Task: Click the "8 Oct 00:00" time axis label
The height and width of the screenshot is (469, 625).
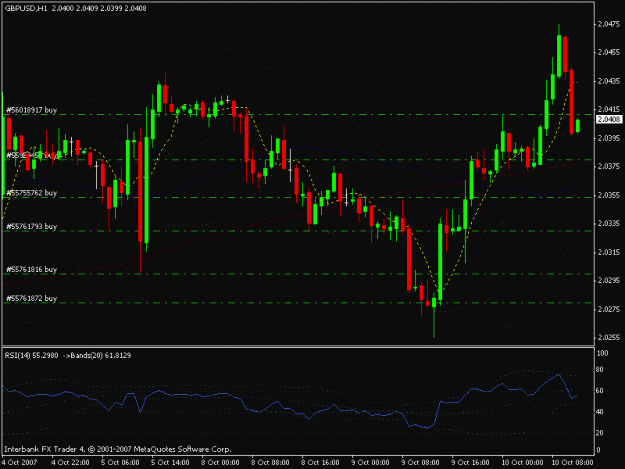Action: (x=220, y=462)
